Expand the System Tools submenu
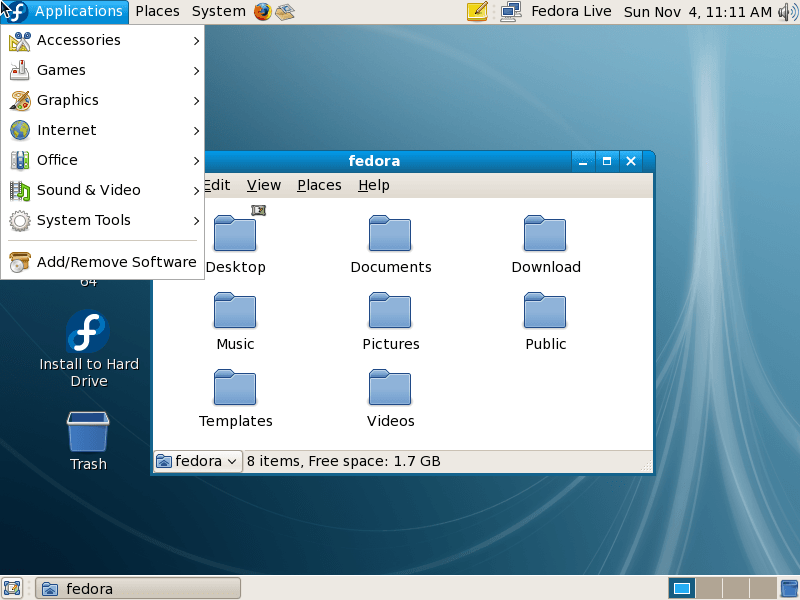Screen dimensions: 800x600 click(x=103, y=220)
